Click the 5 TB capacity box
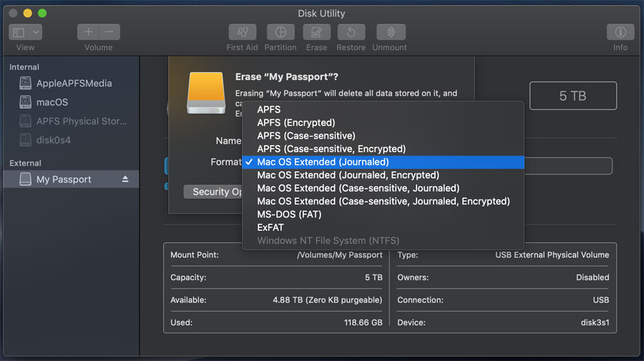This screenshot has width=644, height=361. (x=573, y=96)
